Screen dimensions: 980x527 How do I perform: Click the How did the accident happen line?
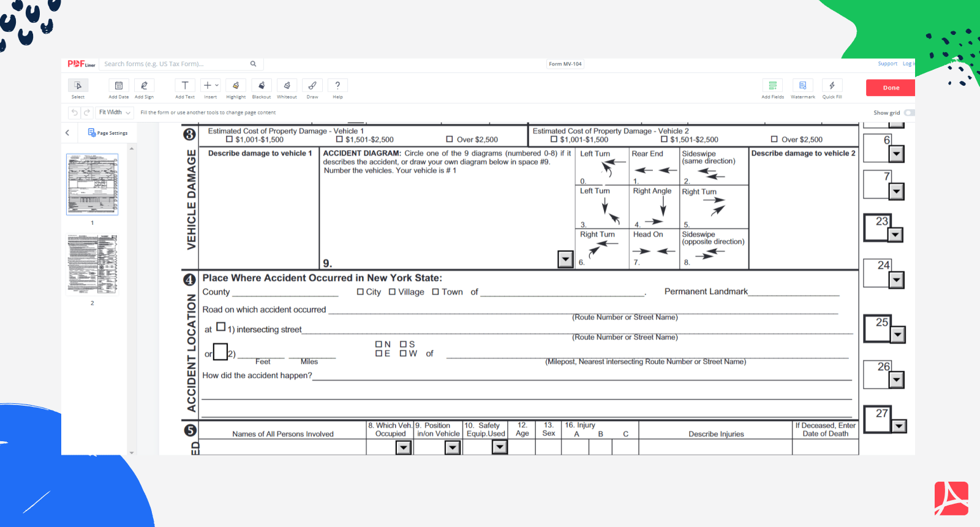click(x=582, y=375)
